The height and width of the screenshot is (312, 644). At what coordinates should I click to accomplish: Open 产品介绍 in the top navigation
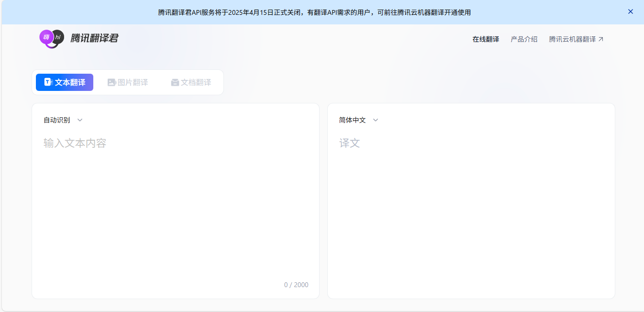pos(524,39)
